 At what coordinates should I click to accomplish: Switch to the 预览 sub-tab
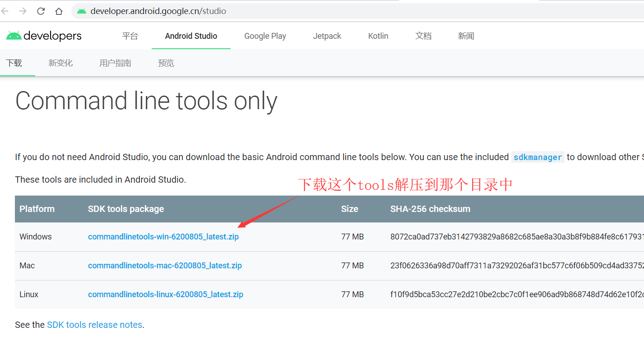(166, 63)
